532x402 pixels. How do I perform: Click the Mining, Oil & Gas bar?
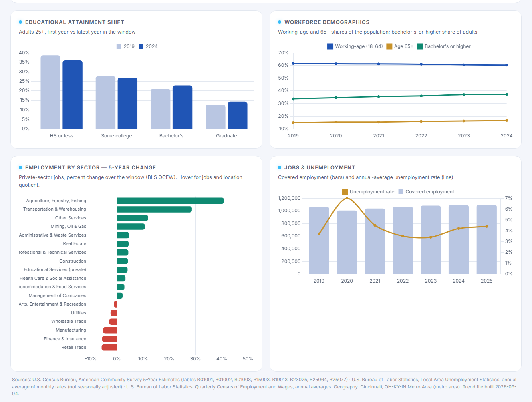(x=131, y=227)
